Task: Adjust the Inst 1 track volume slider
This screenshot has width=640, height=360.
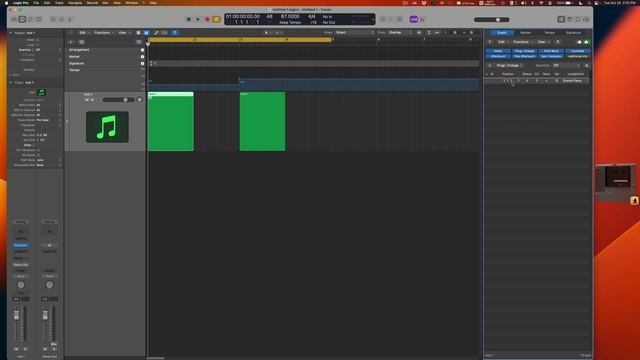Action: coord(118,100)
